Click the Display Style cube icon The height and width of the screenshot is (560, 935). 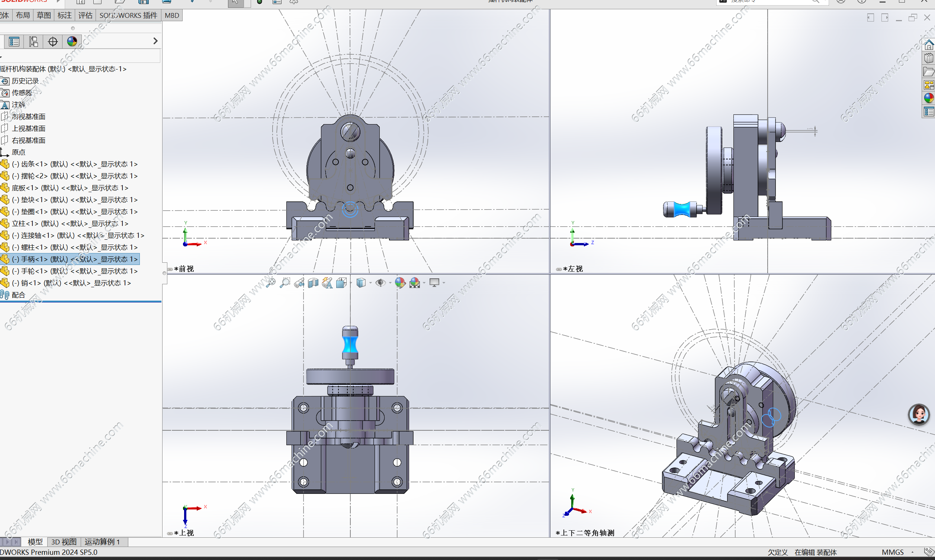(361, 283)
